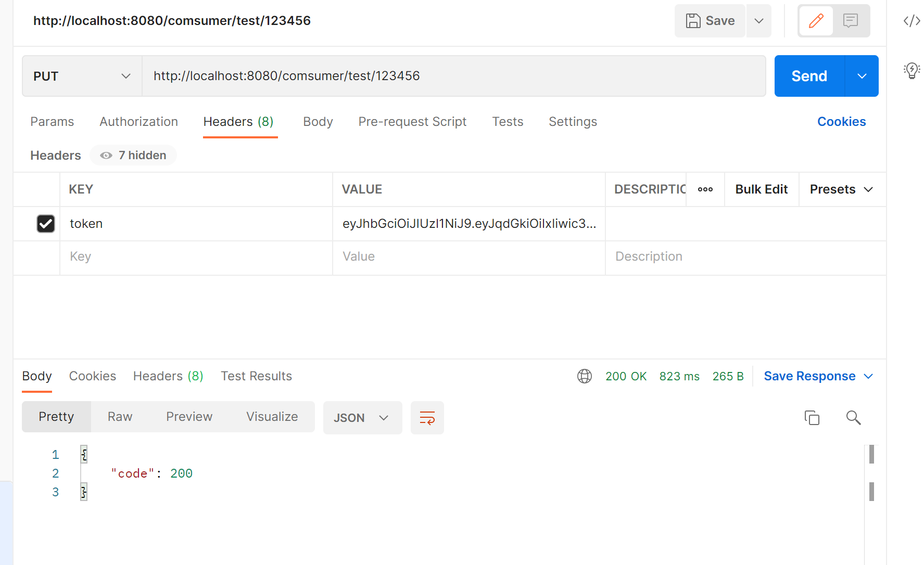Uncheck the token header row
This screenshot has width=924, height=565.
pyautogui.click(x=45, y=223)
